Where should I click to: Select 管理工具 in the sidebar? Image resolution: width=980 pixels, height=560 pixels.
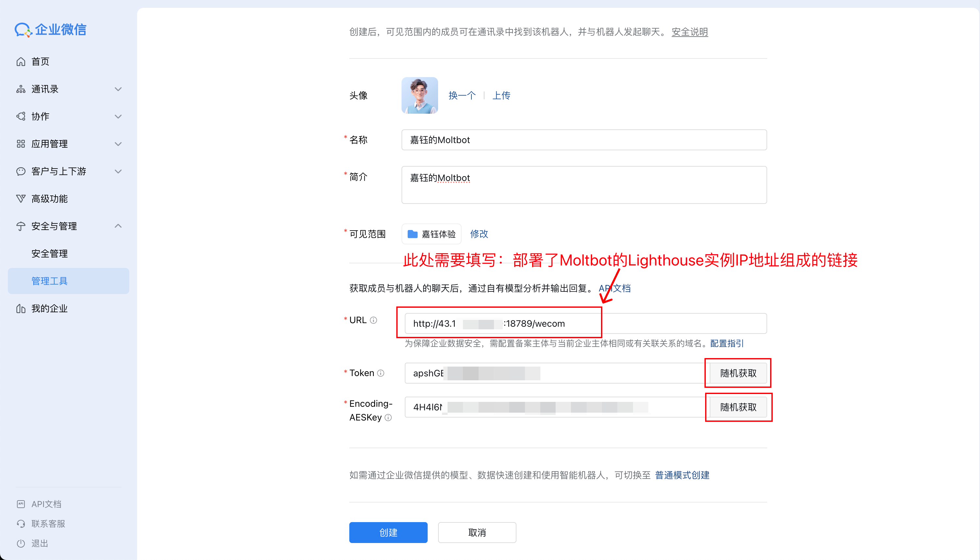tap(50, 281)
